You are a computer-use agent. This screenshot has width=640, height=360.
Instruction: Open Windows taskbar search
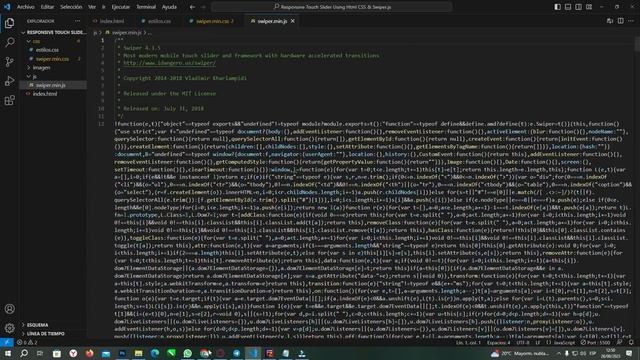point(24,353)
